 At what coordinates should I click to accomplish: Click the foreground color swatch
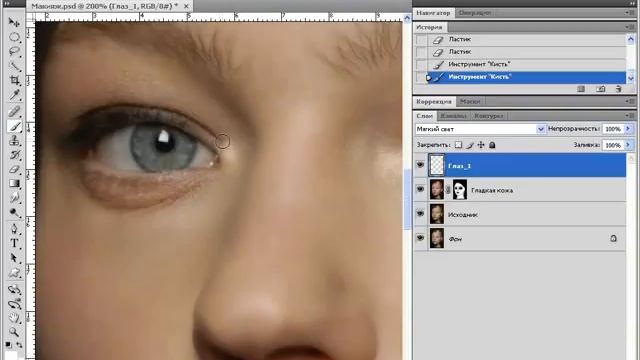tap(11, 356)
